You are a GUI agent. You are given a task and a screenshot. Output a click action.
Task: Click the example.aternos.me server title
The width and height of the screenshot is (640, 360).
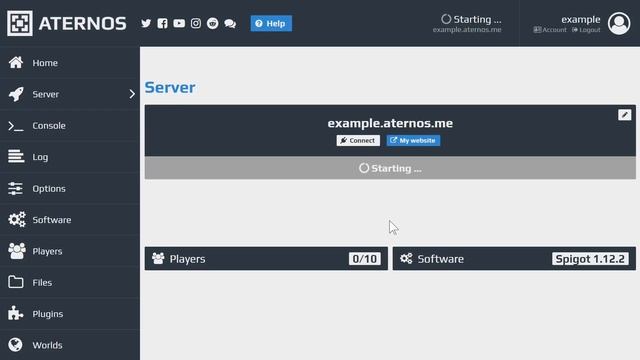[x=390, y=123]
